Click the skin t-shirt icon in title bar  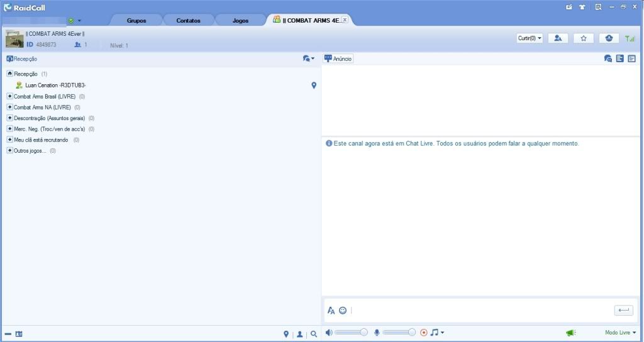[582, 7]
